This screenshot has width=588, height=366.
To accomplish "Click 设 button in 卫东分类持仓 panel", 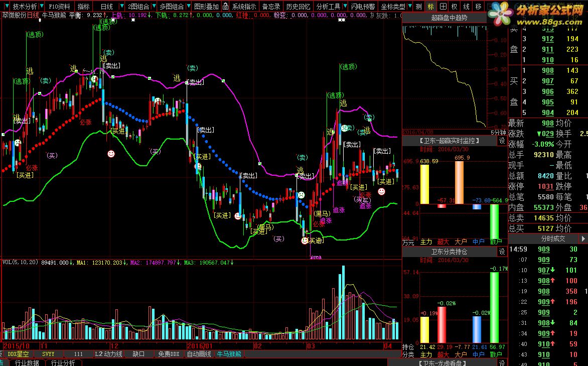I will 502,252.
